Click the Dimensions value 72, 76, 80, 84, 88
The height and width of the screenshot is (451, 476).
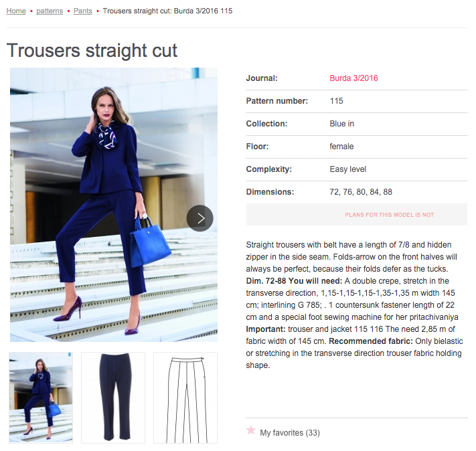click(x=361, y=192)
